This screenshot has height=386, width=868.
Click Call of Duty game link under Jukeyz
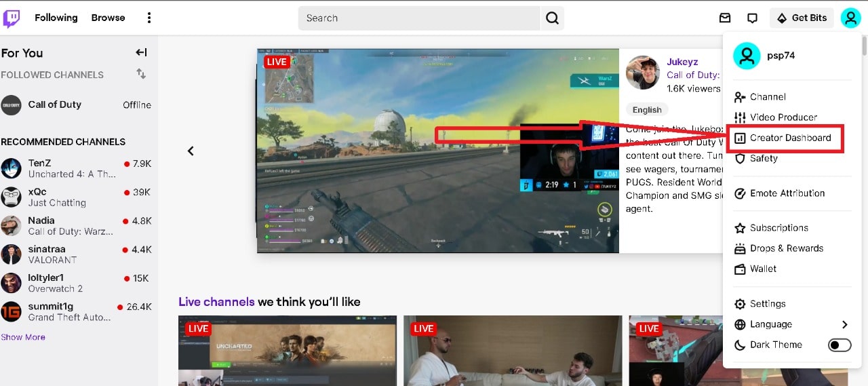click(692, 75)
